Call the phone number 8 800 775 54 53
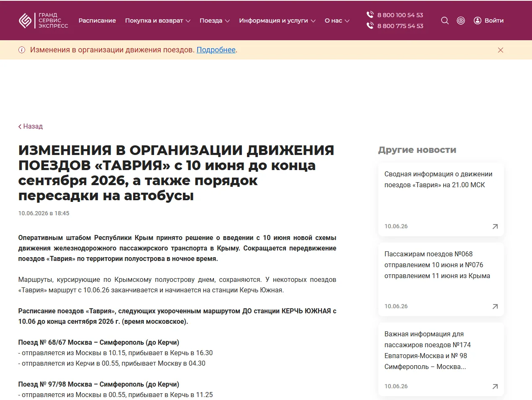 tap(400, 26)
